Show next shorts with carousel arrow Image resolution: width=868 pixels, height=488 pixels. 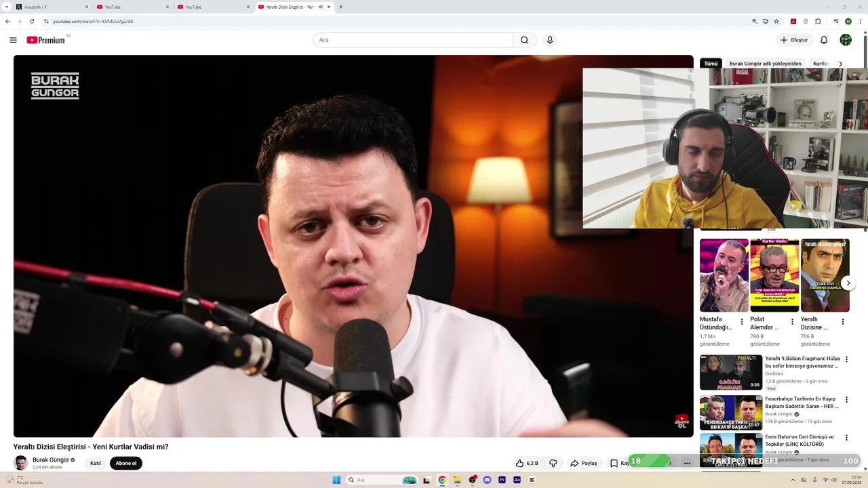click(848, 283)
